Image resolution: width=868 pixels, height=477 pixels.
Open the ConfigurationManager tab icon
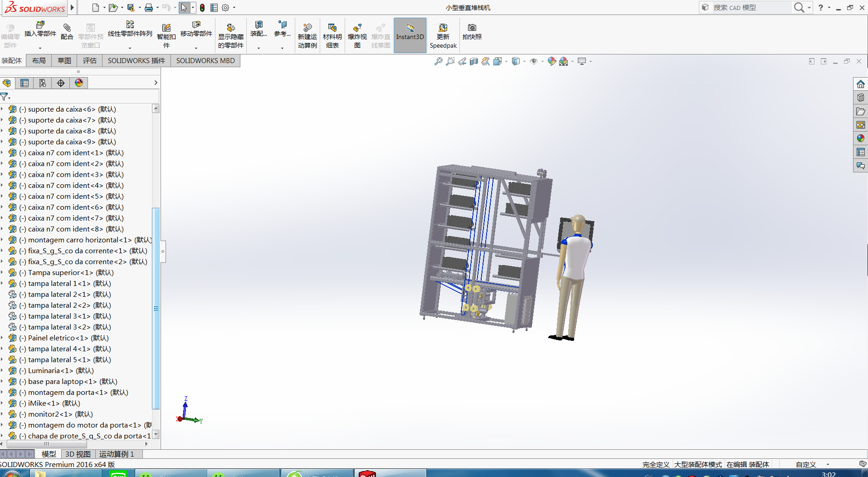pos(43,83)
